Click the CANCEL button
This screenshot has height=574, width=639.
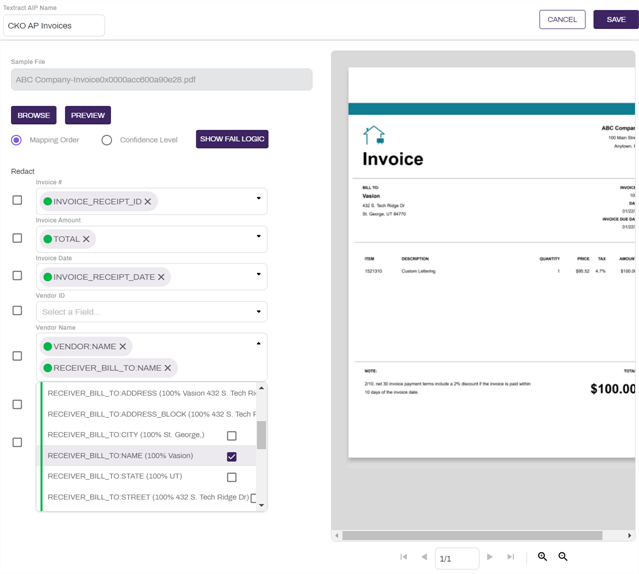click(562, 20)
